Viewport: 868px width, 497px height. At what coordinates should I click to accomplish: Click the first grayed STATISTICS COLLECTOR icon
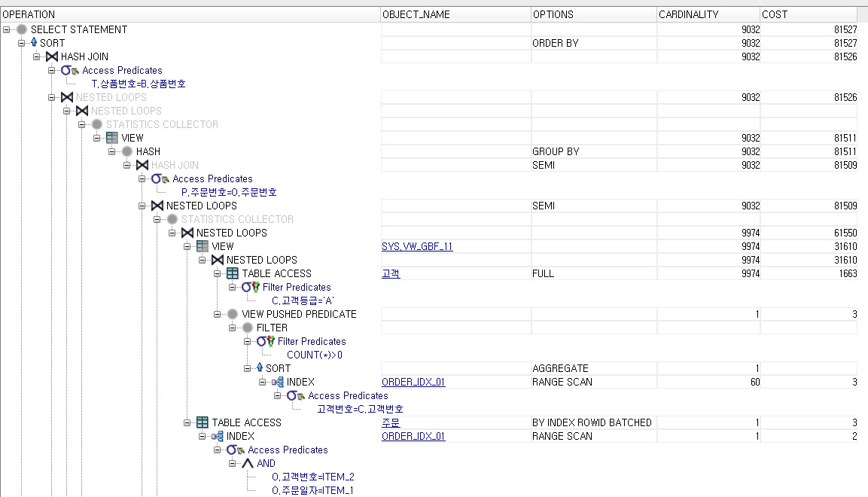coord(97,124)
